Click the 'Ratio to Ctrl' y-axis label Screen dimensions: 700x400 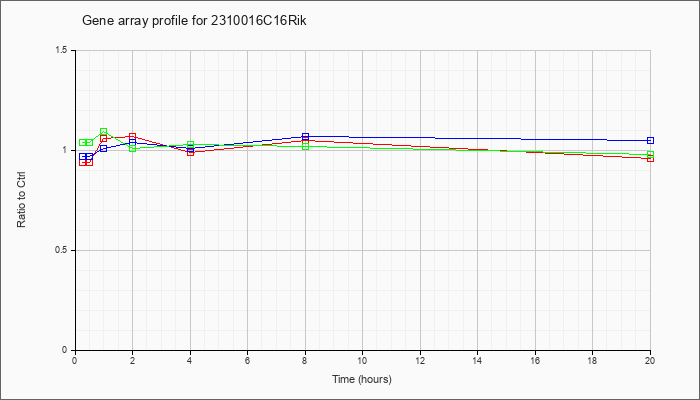tap(21, 200)
